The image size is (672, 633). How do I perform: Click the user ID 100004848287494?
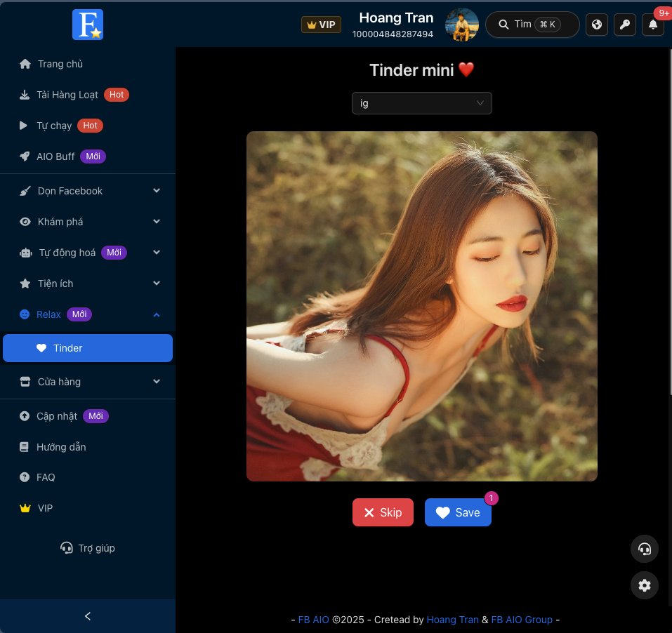[393, 34]
